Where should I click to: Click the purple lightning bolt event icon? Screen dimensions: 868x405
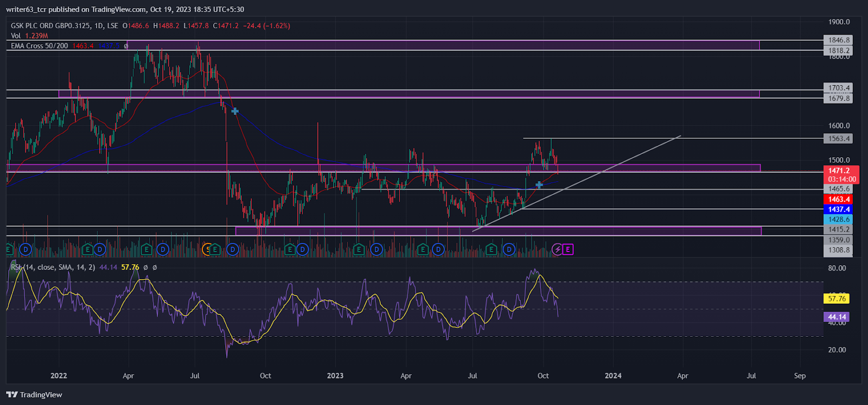pyautogui.click(x=557, y=249)
